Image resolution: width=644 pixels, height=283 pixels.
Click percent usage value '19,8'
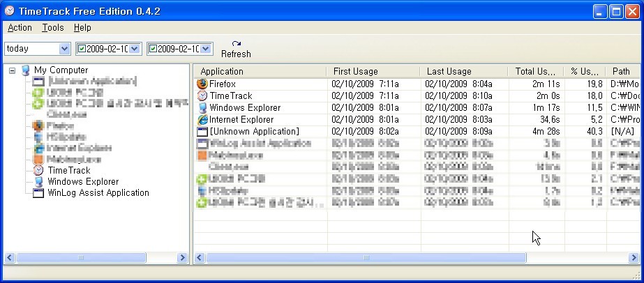[x=594, y=84]
